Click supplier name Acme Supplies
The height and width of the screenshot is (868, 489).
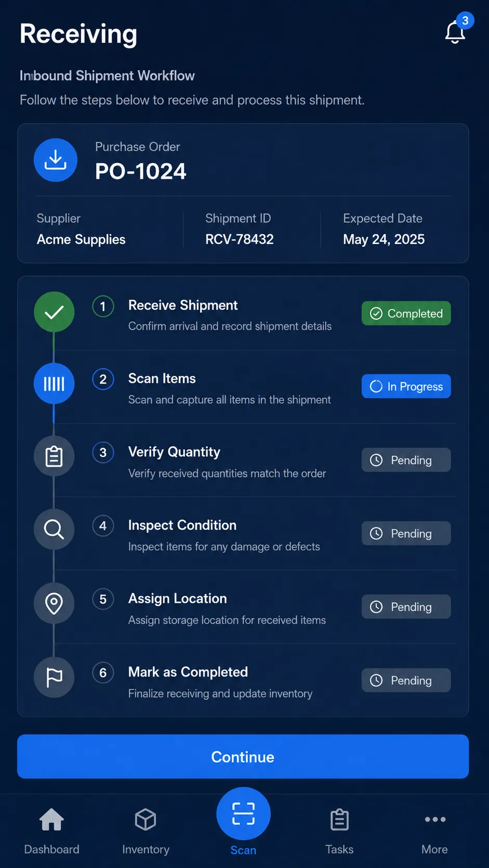point(81,239)
